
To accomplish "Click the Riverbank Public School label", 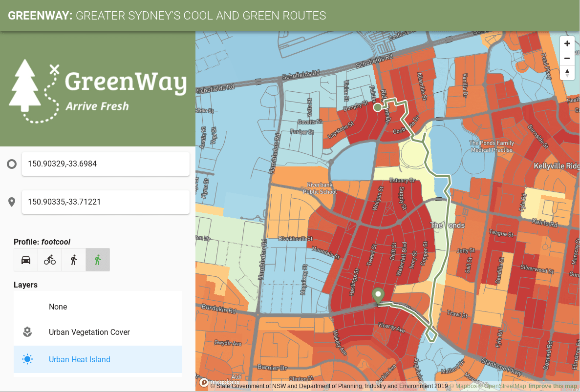I will tap(320, 188).
